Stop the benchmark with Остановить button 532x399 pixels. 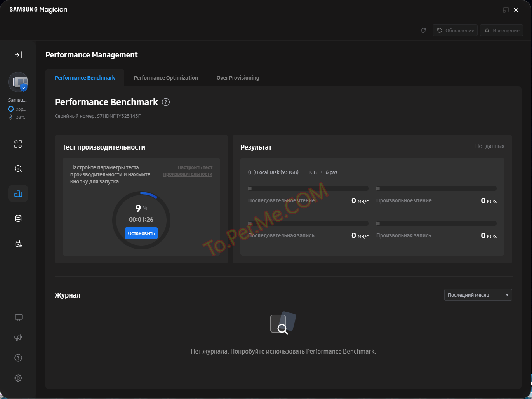[x=141, y=233]
